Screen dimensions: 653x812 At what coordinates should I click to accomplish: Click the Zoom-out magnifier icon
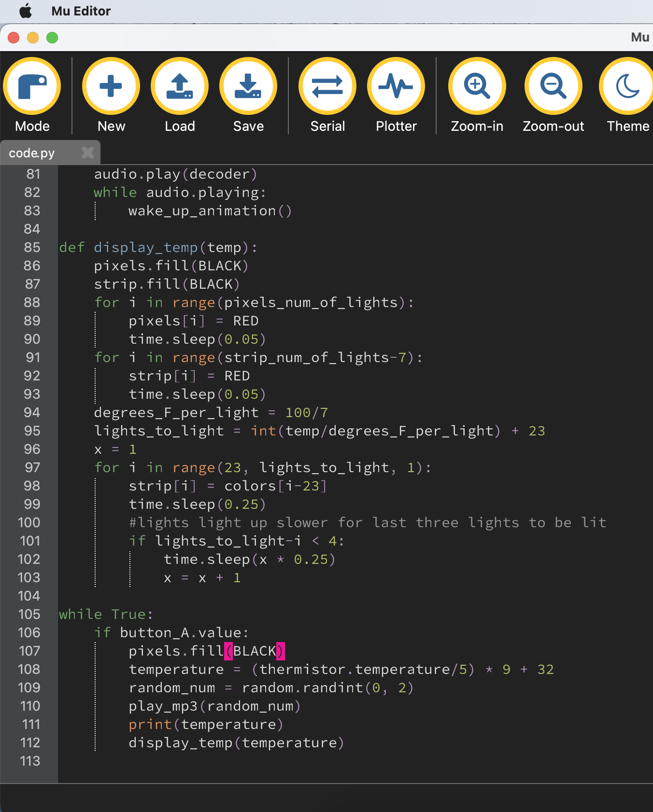tap(554, 86)
